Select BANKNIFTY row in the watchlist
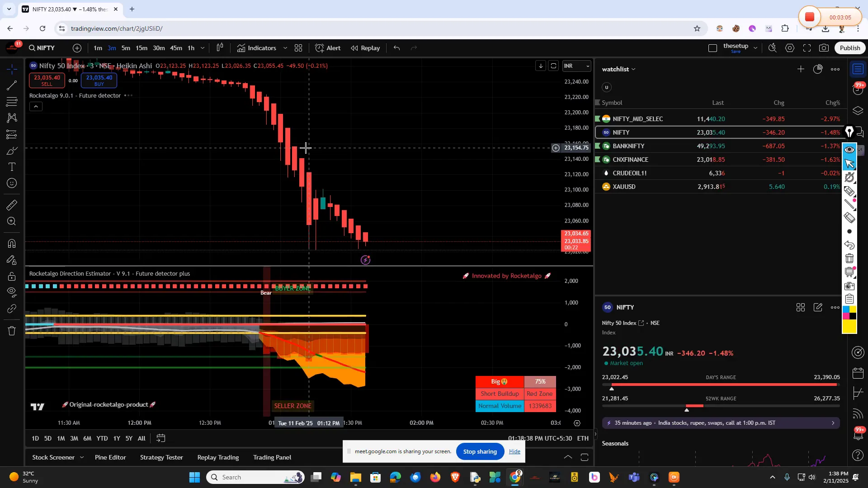868x488 pixels. click(628, 145)
